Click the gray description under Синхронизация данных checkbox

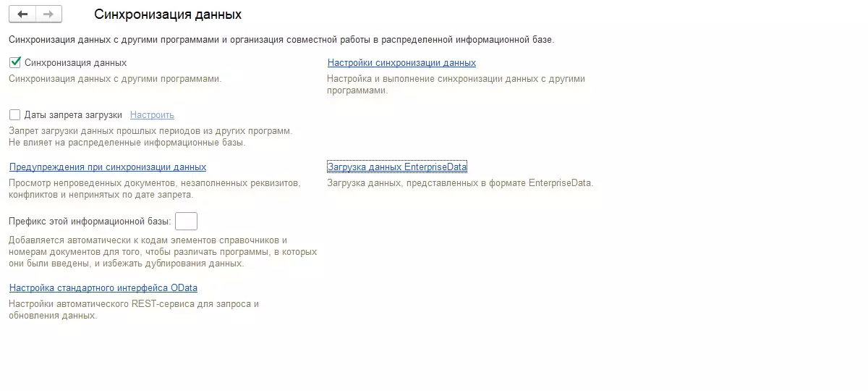[x=115, y=79]
